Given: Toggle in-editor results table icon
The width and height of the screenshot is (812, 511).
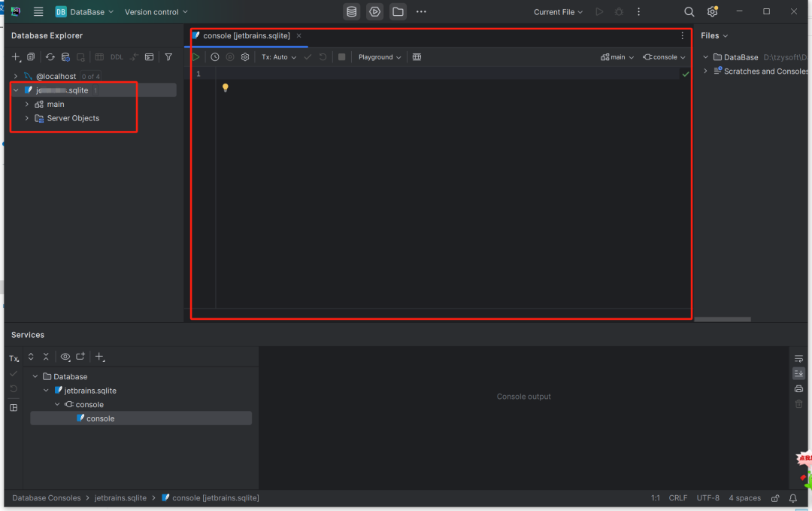Looking at the screenshot, I should pyautogui.click(x=417, y=57).
